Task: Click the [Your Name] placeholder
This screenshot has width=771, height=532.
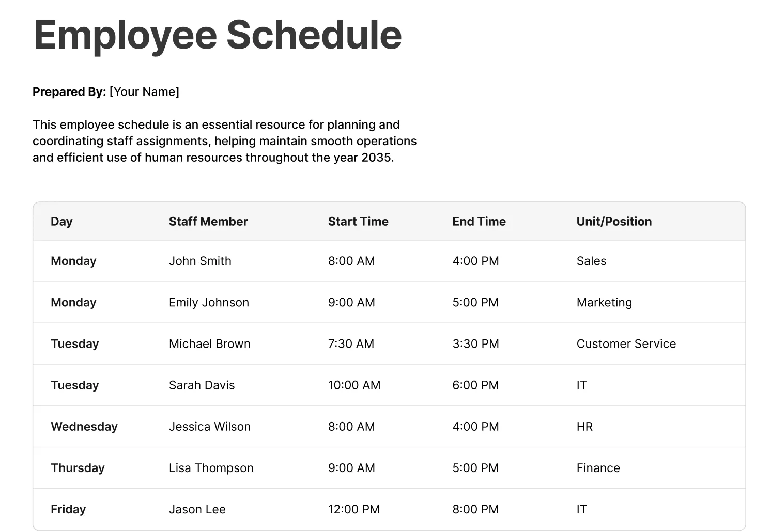Action: click(144, 92)
